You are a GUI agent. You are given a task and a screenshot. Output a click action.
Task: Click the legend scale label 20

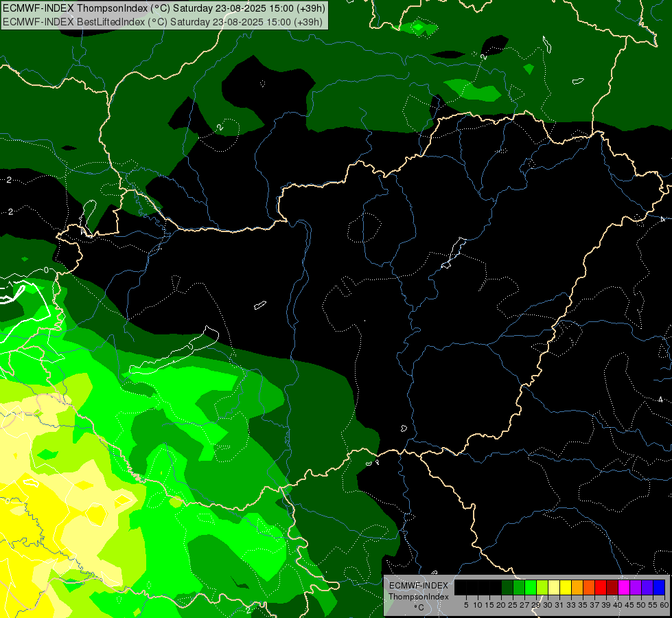tap(501, 605)
